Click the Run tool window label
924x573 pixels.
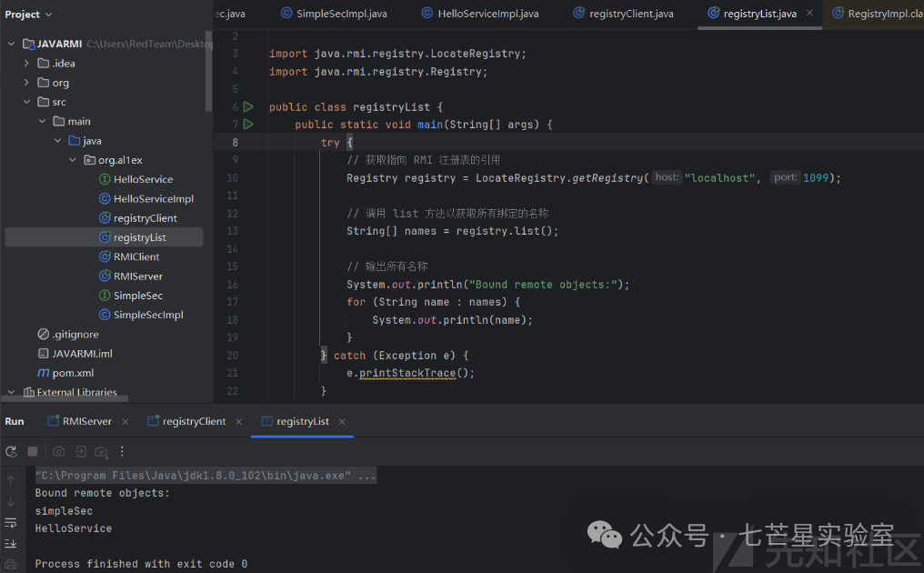click(x=15, y=421)
